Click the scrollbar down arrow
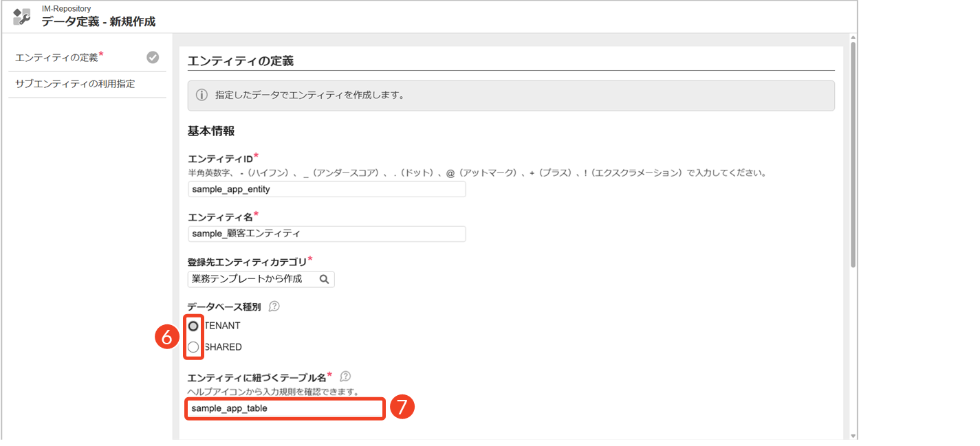Viewport: 980px width, 446px height. point(853,435)
